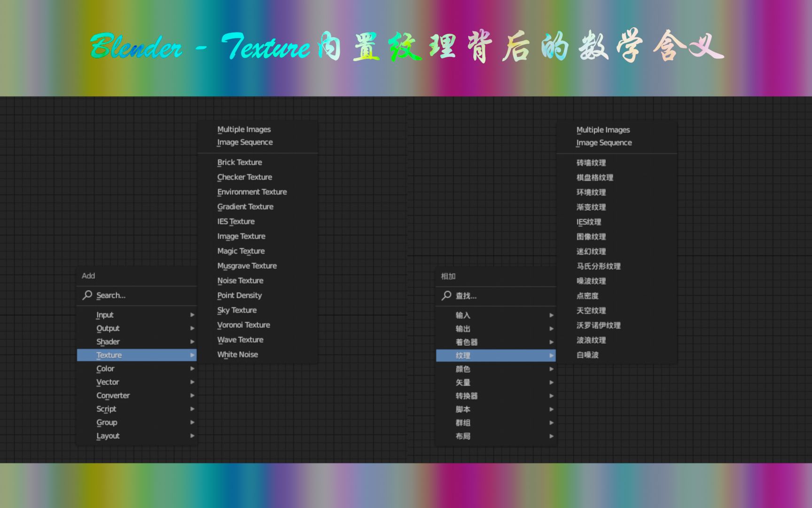Expand the Input submenu arrow
This screenshot has width=812, height=508.
(192, 315)
